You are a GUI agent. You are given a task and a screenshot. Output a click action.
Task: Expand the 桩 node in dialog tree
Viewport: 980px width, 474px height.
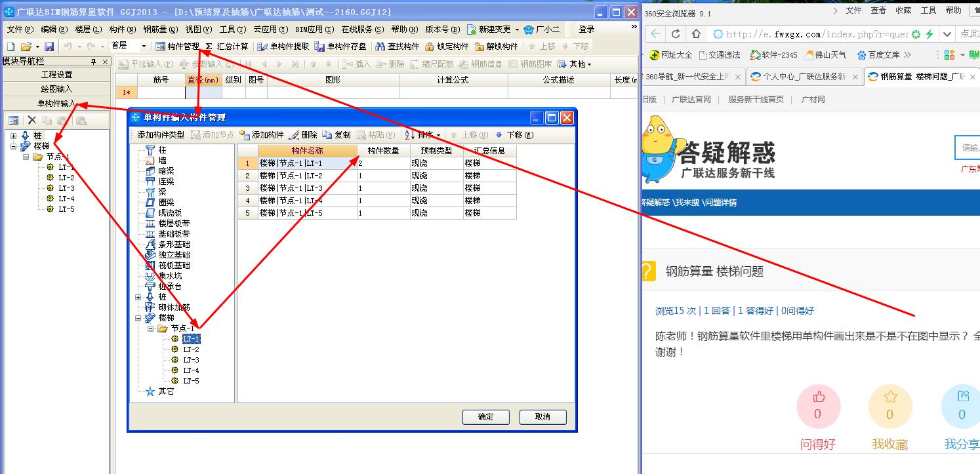click(138, 297)
